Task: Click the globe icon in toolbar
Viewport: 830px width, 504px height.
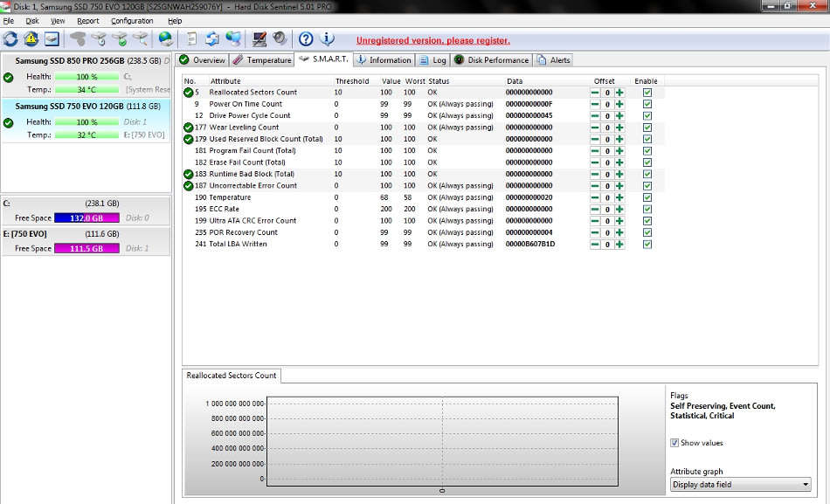Action: click(x=165, y=39)
